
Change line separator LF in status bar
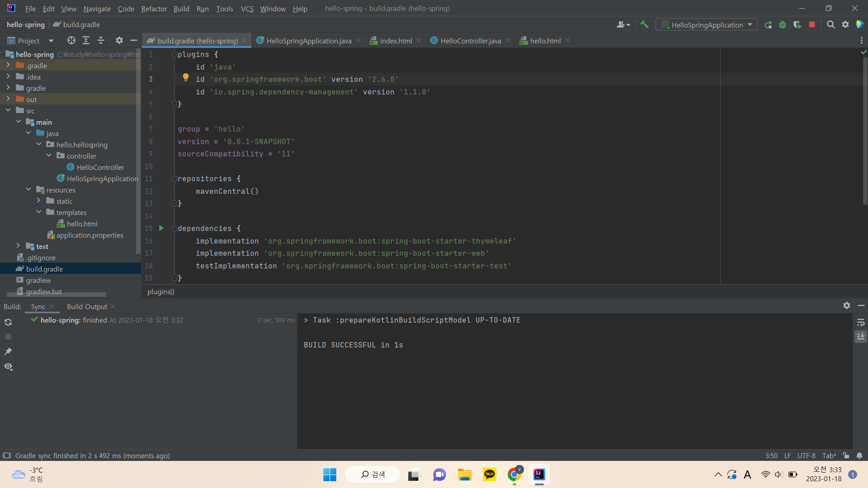788,455
